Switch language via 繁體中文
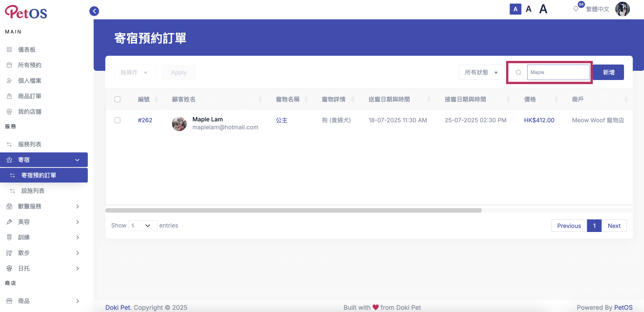Screen dimensions: 644x312 click(598, 9)
